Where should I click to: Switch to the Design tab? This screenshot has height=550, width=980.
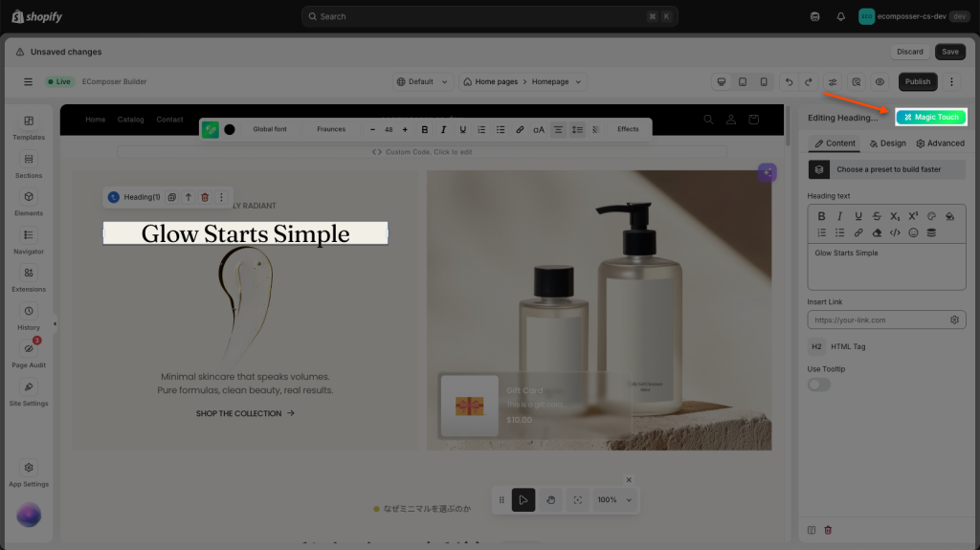[887, 143]
